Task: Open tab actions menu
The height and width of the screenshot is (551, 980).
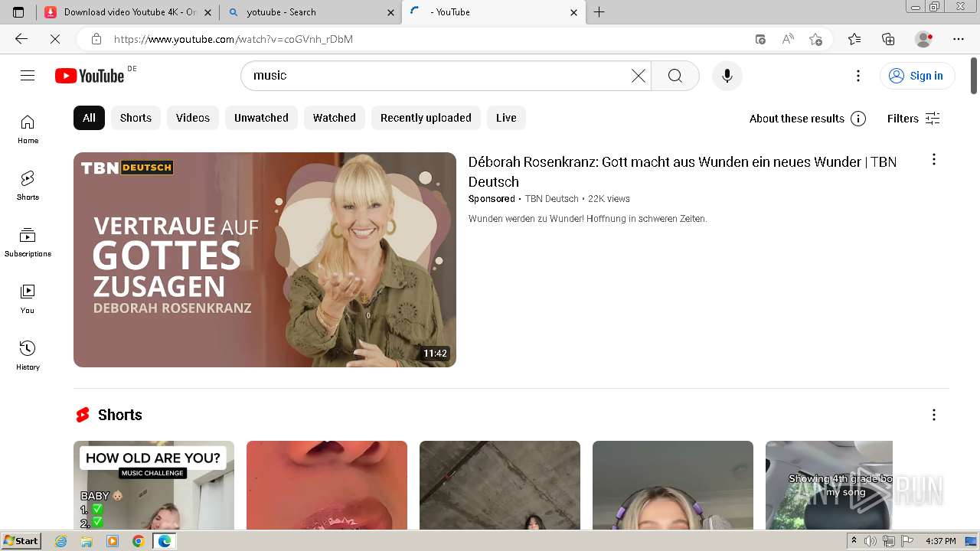Action: 18,12
